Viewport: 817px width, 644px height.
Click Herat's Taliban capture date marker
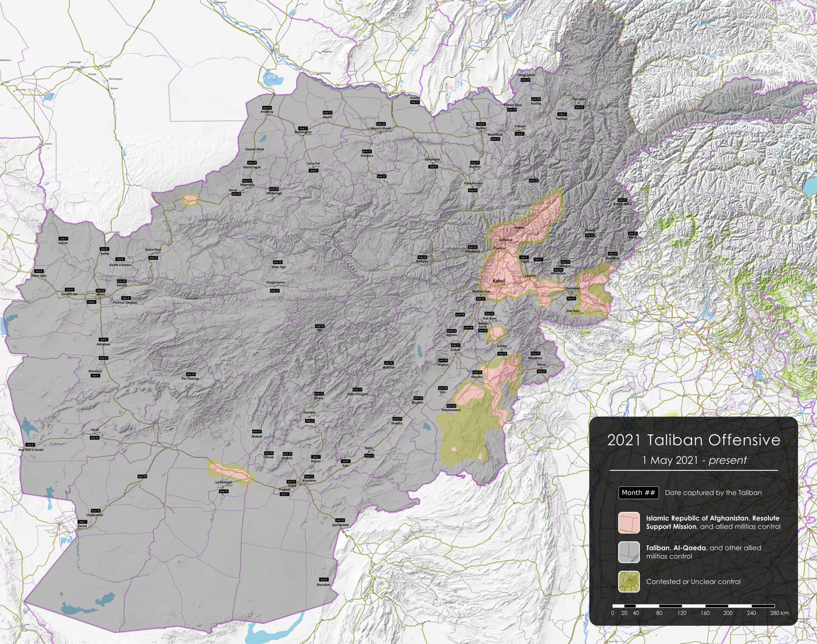[x=100, y=291]
